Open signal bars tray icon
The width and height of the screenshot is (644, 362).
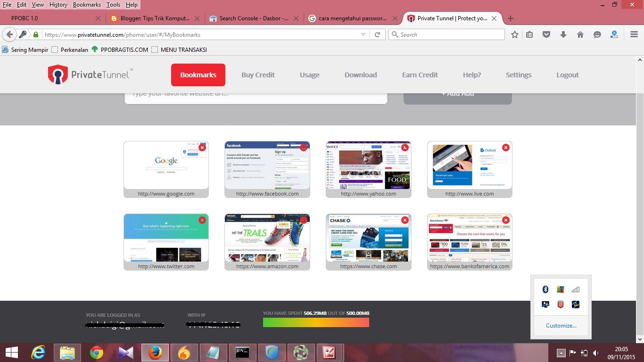(x=576, y=289)
